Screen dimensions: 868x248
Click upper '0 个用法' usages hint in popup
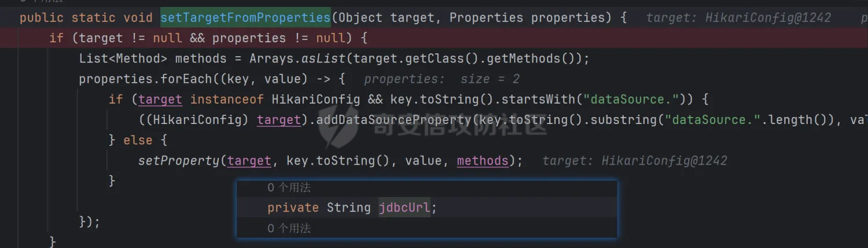coord(289,187)
